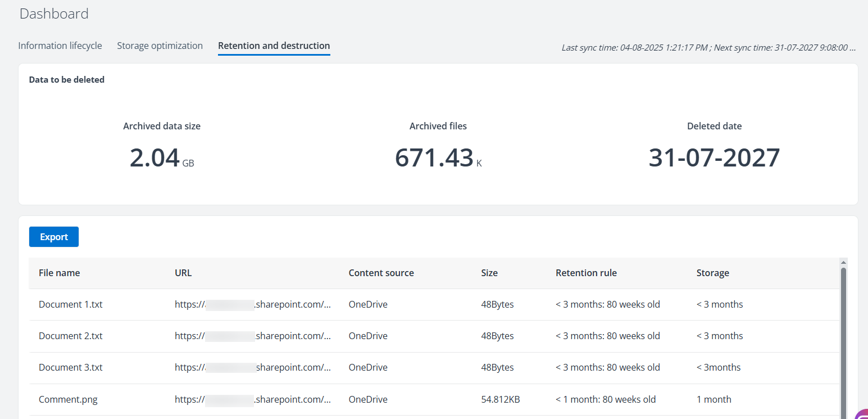
Task: Open the Storage optimization tab
Action: pos(160,46)
